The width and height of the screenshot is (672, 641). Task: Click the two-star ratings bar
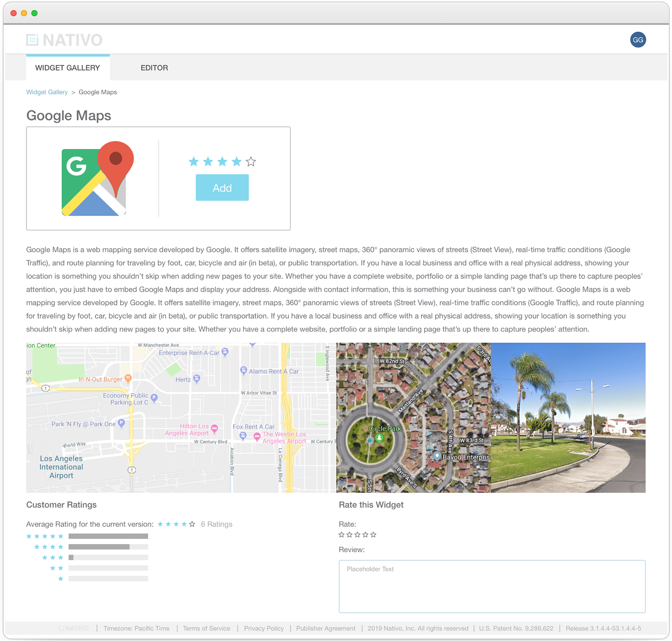[x=108, y=568]
